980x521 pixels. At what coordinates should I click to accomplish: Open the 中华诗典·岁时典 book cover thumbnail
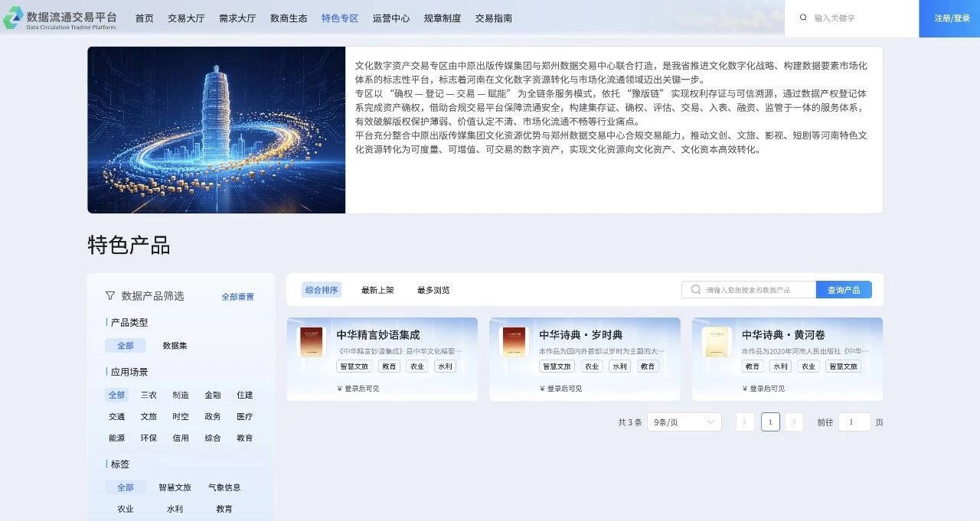pos(514,342)
